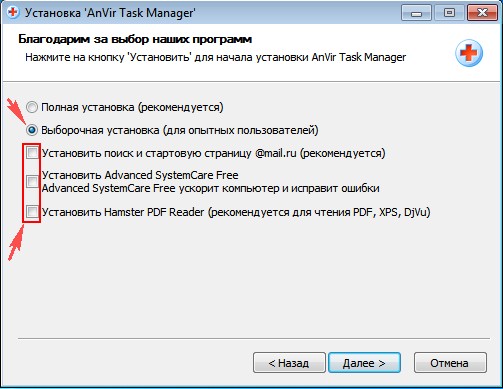
Task: Close the installer with the red X button
Action: pyautogui.click(x=482, y=13)
